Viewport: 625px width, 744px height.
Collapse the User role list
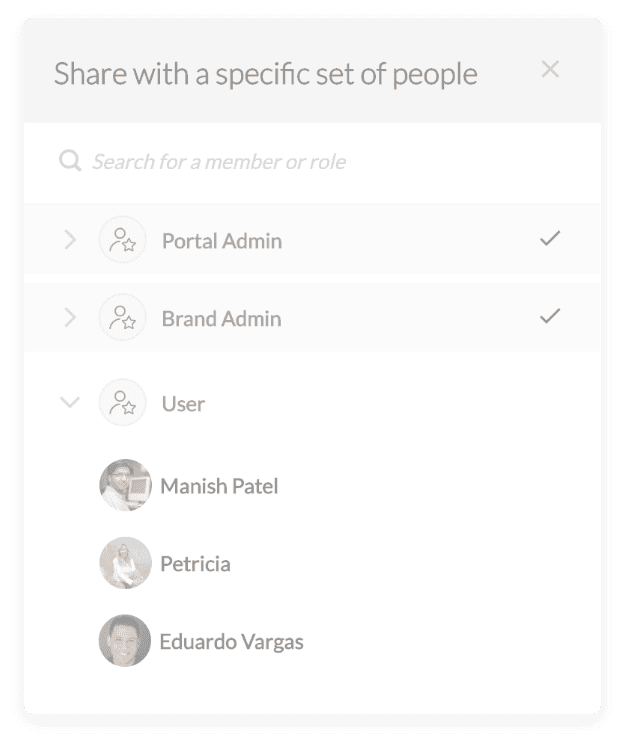pyautogui.click(x=70, y=402)
